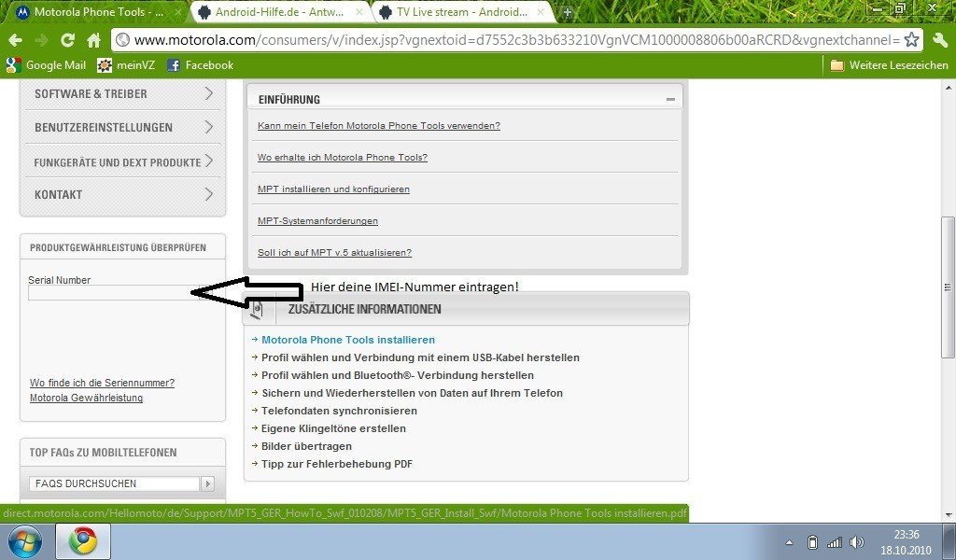
Task: Click the site globe icon in address bar
Action: coord(123,40)
